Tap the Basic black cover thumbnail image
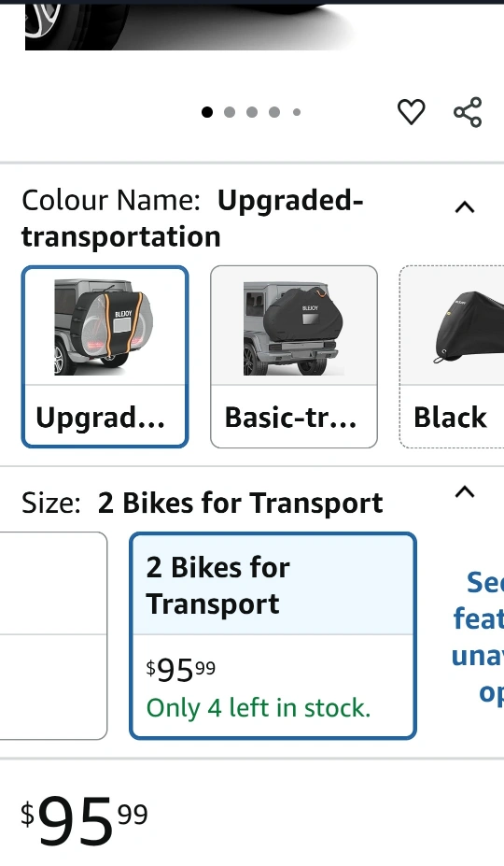 coord(294,327)
